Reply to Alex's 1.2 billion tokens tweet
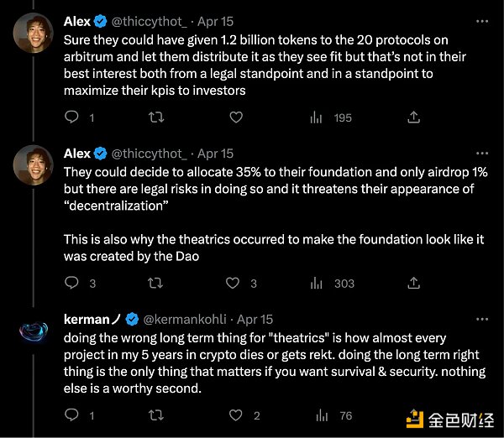 click(x=71, y=118)
